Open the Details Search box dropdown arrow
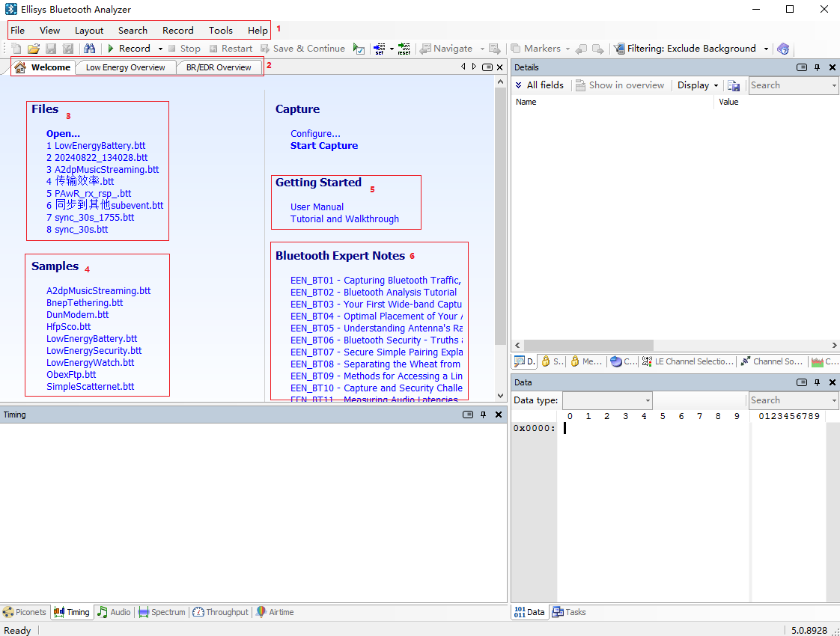 834,85
